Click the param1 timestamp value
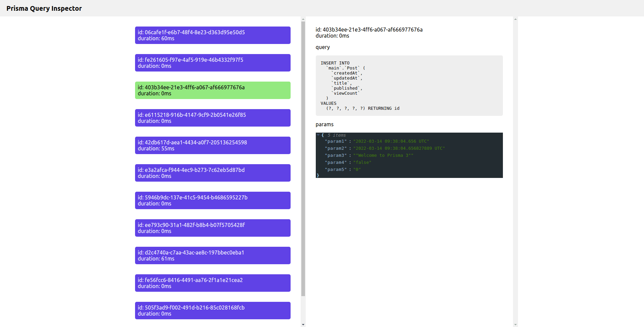 [x=391, y=141]
